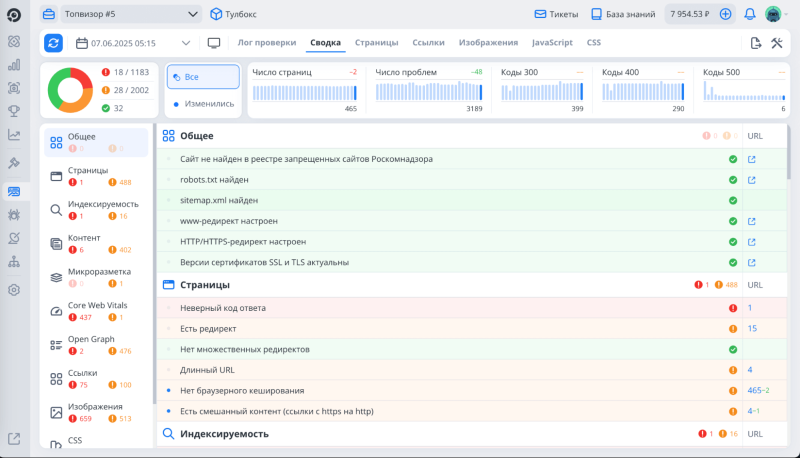This screenshot has width=800, height=458.
Task: Switch to the 'JavaScript' tab
Action: [552, 43]
